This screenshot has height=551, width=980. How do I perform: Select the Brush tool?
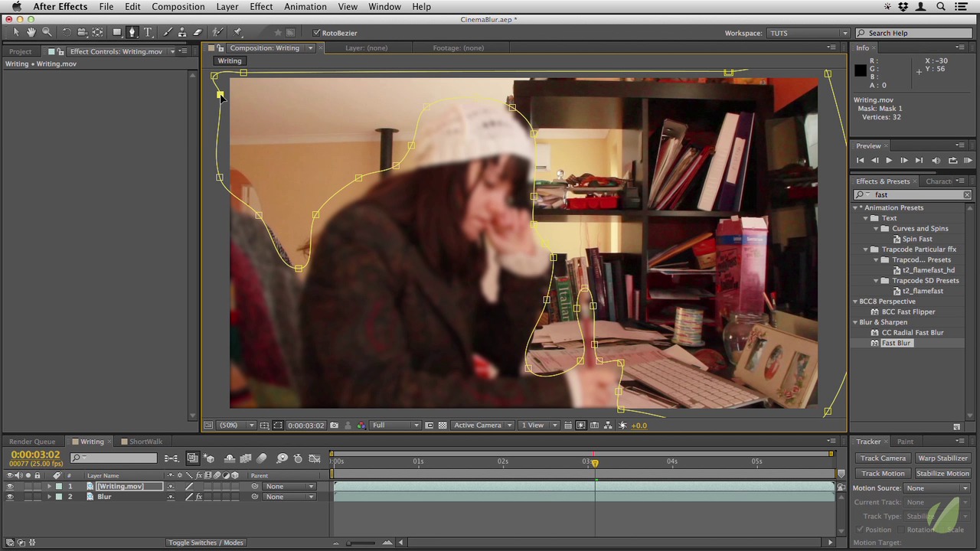(x=168, y=32)
